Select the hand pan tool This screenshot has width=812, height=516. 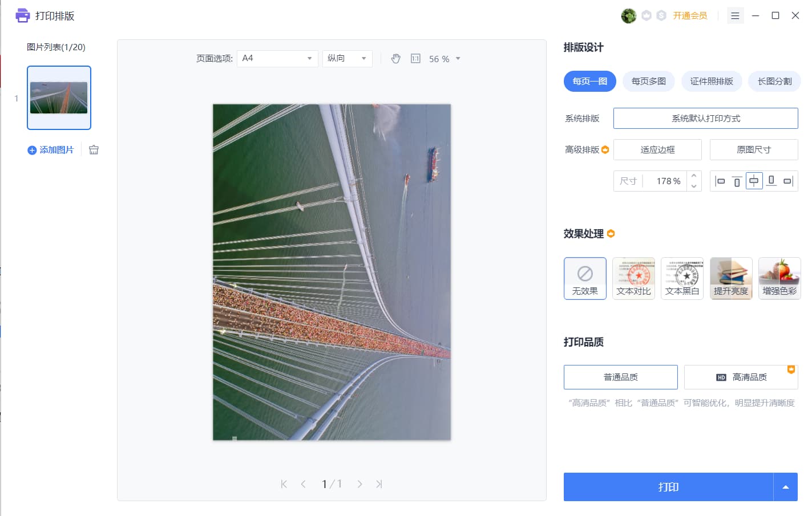395,59
